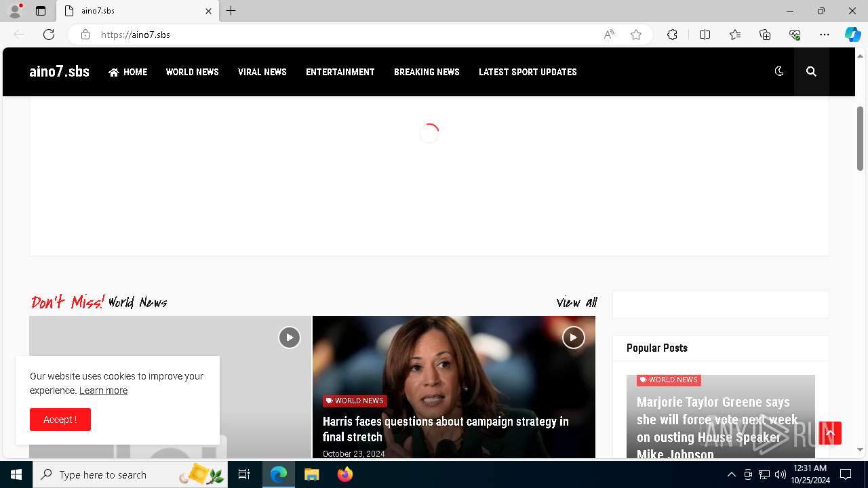
Task: Open a new browser tab
Action: 231,11
